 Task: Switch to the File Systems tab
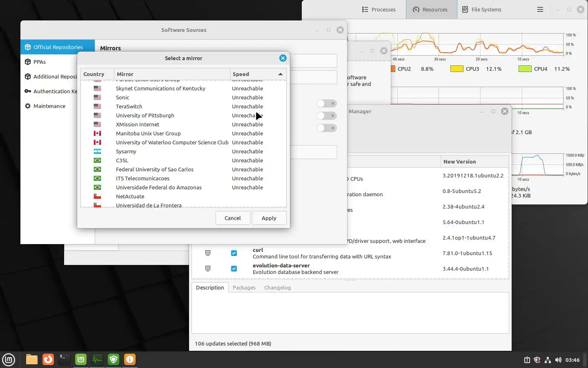pyautogui.click(x=482, y=9)
